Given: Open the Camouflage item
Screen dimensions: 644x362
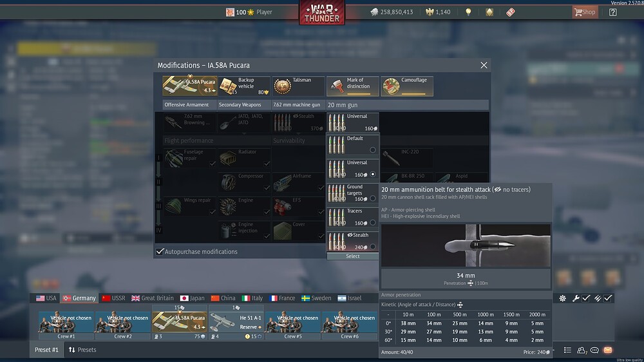Looking at the screenshot, I should pyautogui.click(x=406, y=86).
